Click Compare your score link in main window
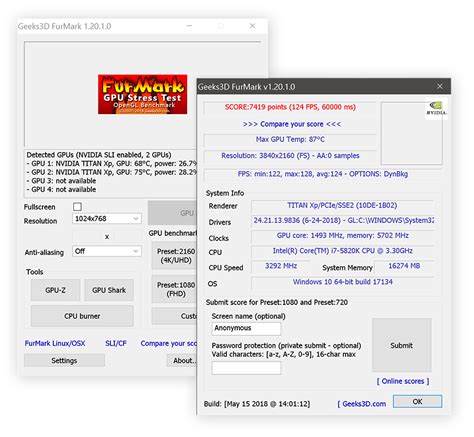 tap(169, 343)
